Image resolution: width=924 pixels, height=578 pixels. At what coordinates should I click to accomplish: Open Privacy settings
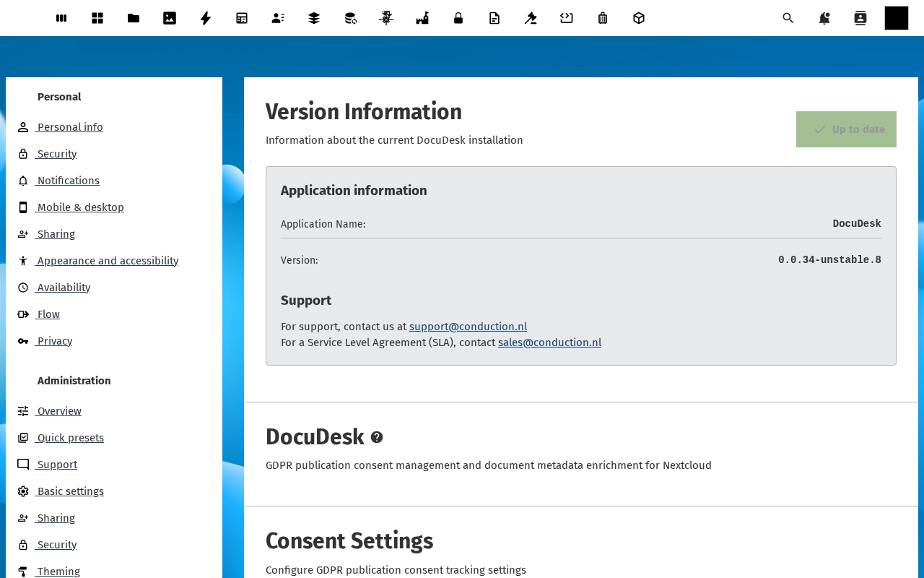click(x=54, y=341)
